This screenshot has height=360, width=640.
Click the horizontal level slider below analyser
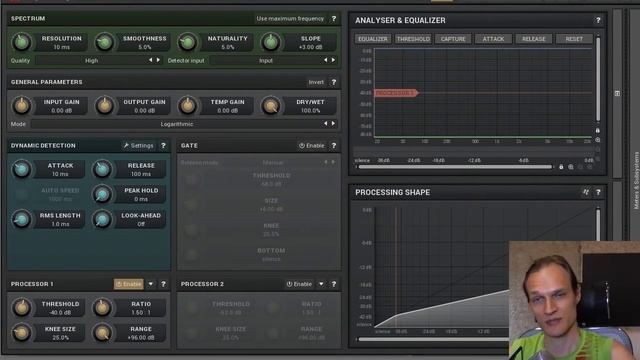(455, 167)
